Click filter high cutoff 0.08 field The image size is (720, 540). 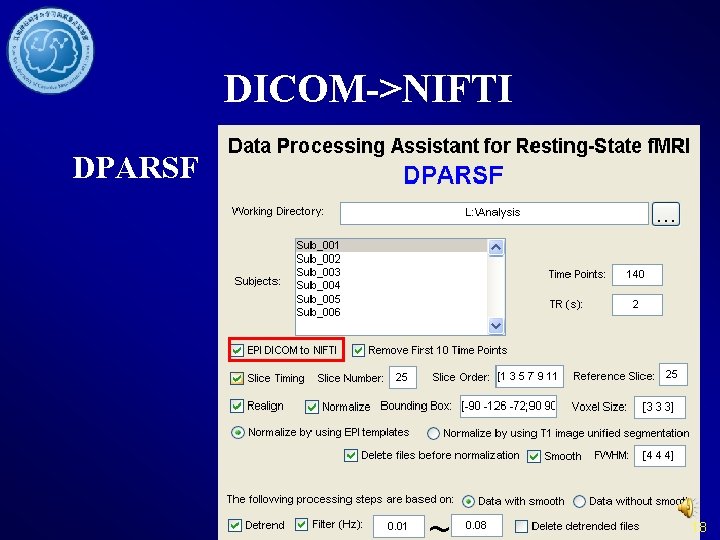[x=477, y=525]
